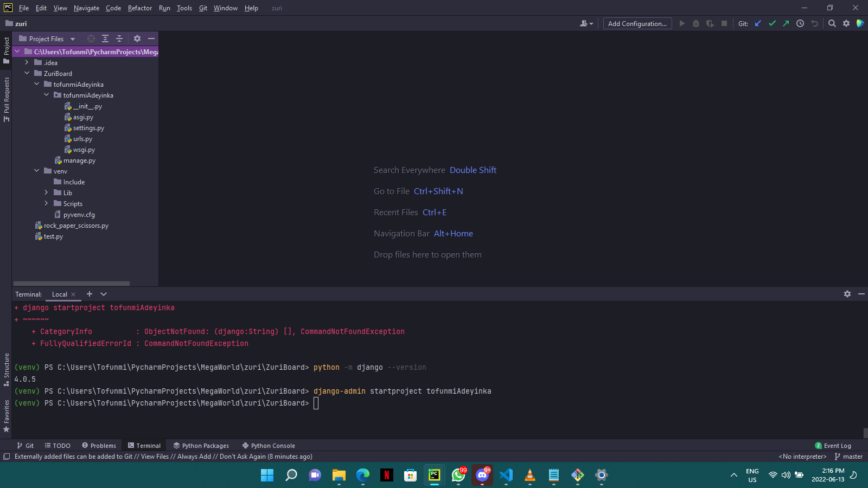Commit changes using the green checkmark icon
The width and height of the screenshot is (868, 488).
coord(772,23)
